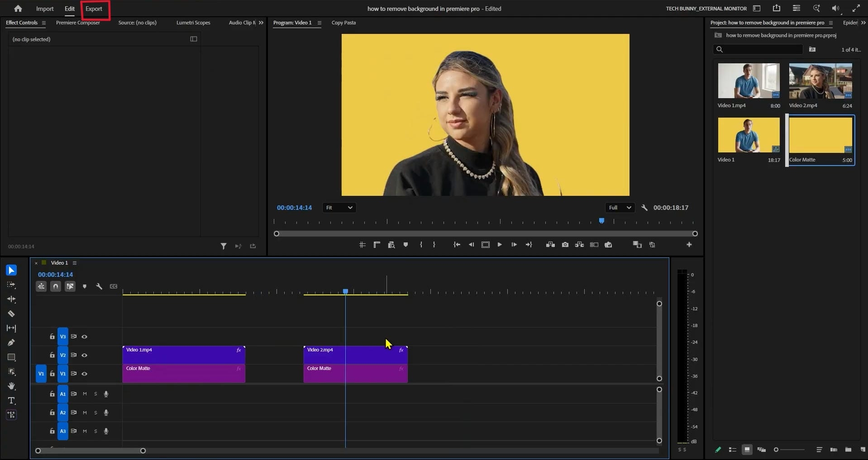Open the Effect Controls panel menu

pos(44,23)
